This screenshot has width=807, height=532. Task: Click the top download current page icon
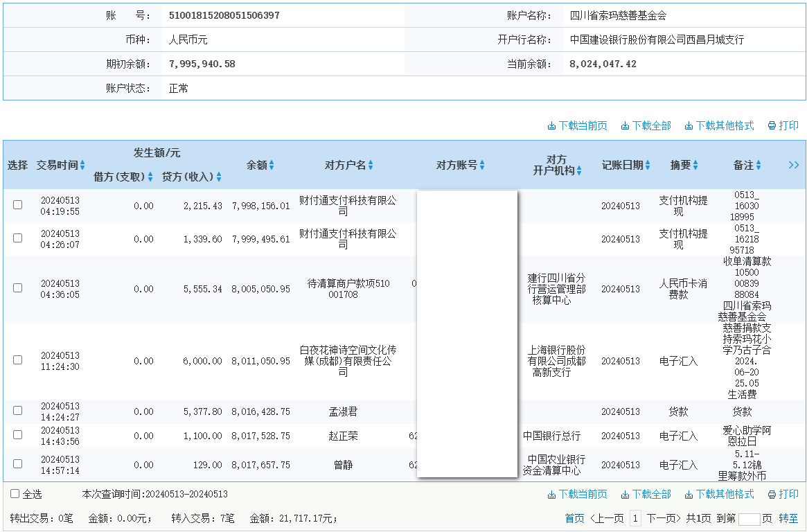(x=551, y=125)
